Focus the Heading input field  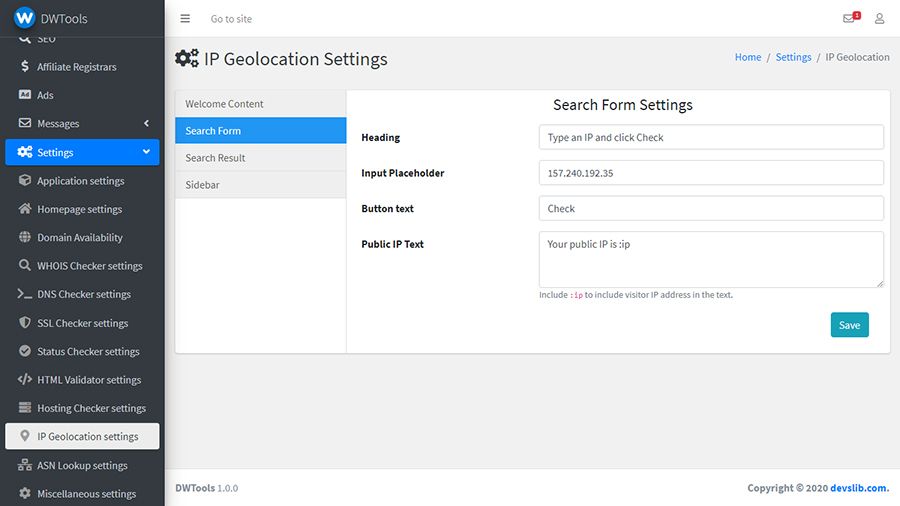[x=711, y=137]
